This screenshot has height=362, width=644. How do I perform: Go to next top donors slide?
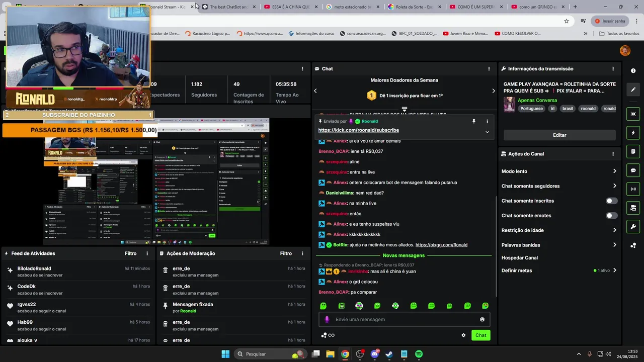pyautogui.click(x=493, y=91)
